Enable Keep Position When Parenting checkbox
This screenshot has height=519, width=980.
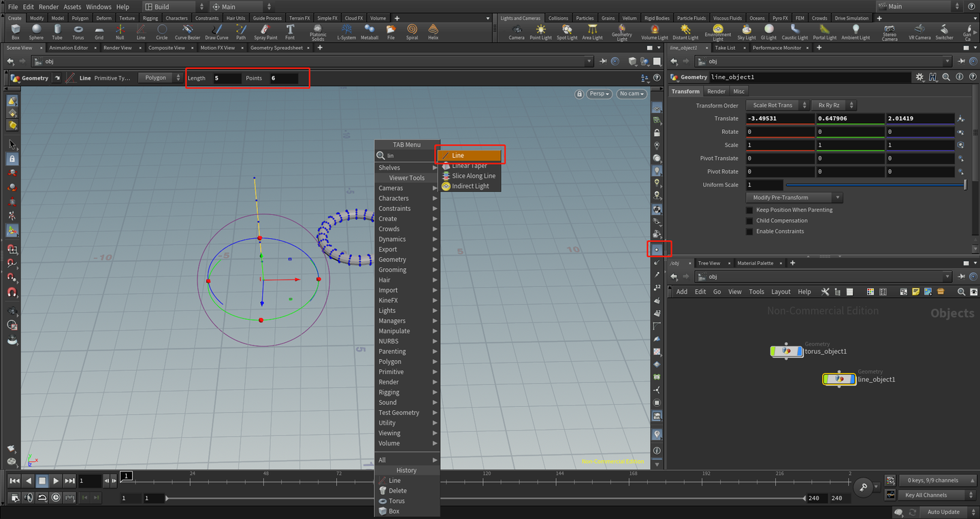point(750,210)
